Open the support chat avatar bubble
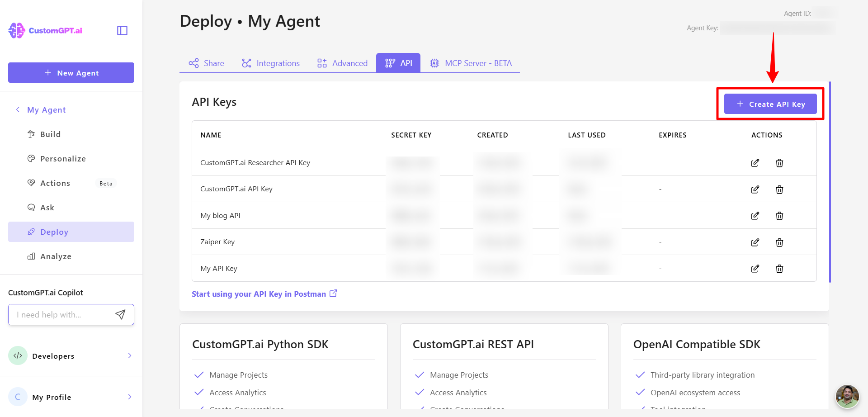This screenshot has height=417, width=868. point(847,396)
